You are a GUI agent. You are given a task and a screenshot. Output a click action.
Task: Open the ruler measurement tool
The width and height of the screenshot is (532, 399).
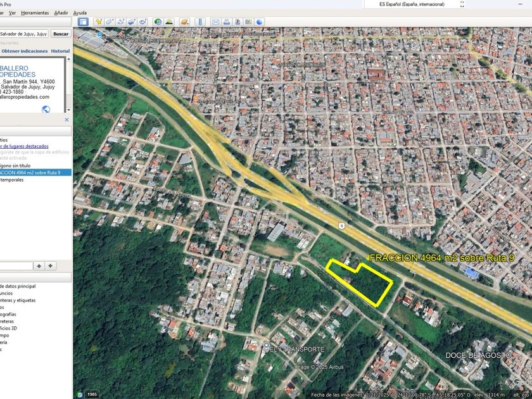coord(200,22)
